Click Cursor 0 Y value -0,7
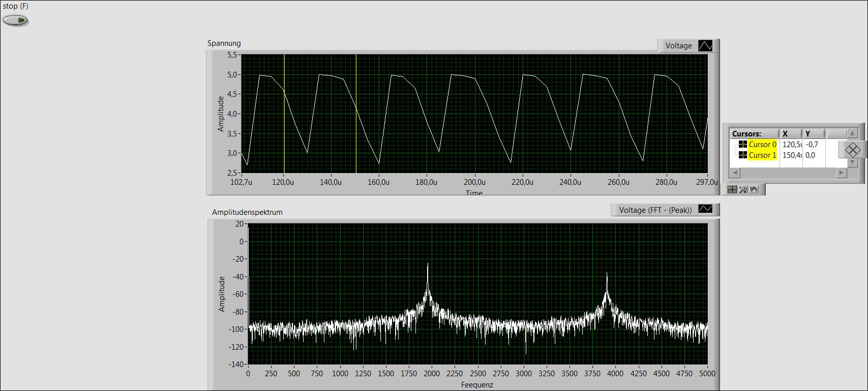Screen dimensions: 868x391 tap(812, 145)
